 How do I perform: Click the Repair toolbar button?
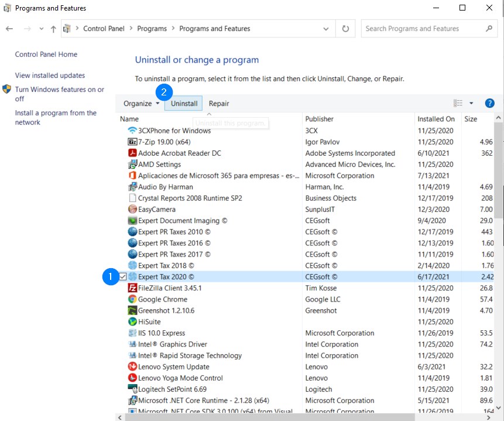tap(219, 104)
